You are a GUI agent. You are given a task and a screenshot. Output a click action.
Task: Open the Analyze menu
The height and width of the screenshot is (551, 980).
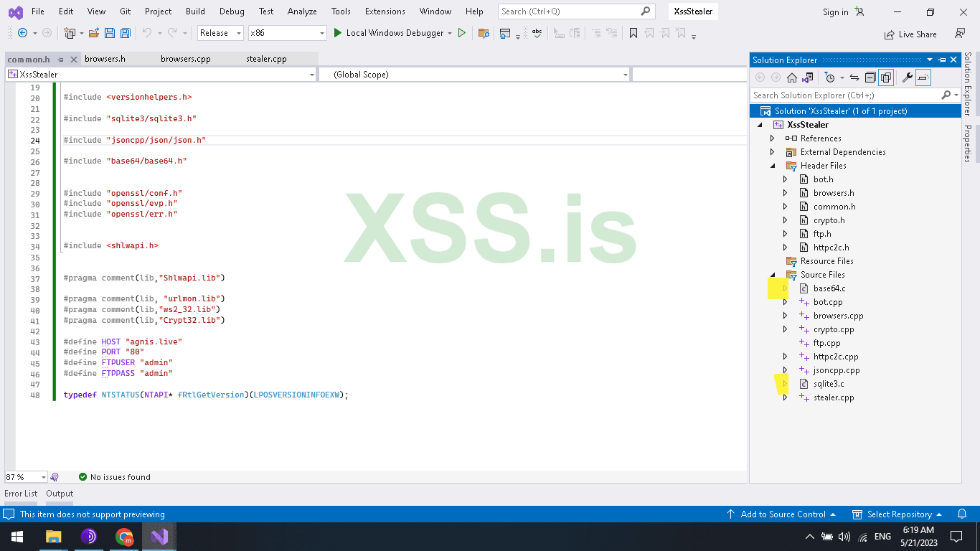[302, 11]
